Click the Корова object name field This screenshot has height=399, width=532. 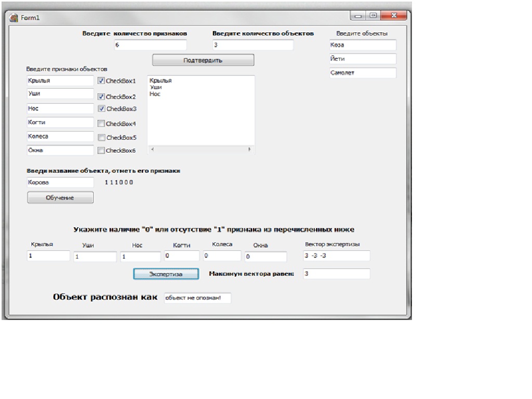(x=60, y=183)
